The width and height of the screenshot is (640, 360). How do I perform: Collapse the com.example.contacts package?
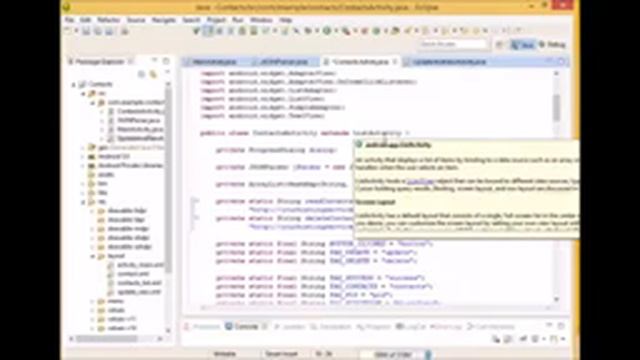[92, 102]
